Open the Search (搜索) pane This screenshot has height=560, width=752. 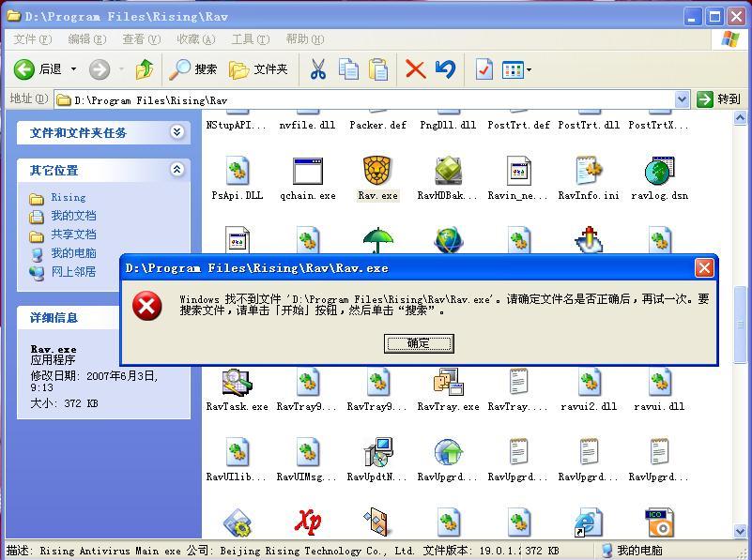tap(192, 69)
